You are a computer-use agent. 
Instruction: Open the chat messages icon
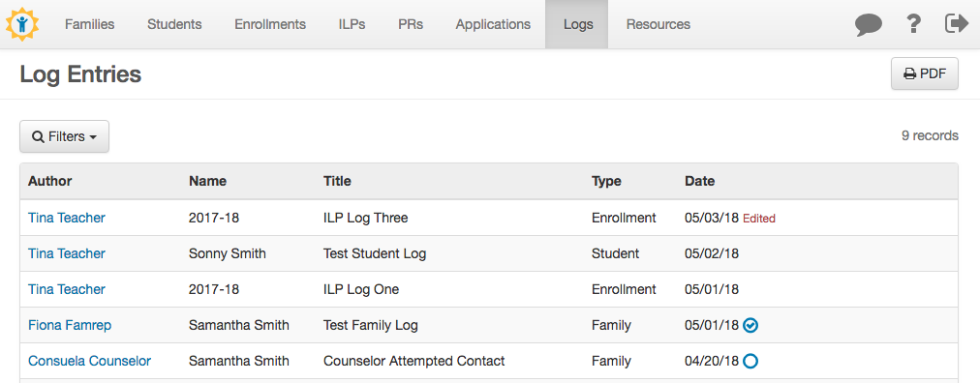(x=868, y=25)
